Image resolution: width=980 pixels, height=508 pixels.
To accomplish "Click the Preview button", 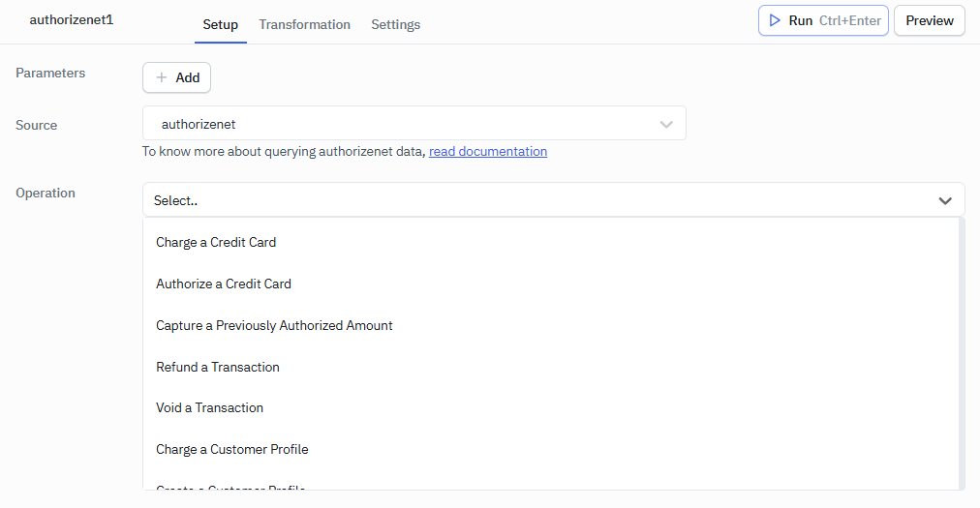I will click(x=930, y=20).
